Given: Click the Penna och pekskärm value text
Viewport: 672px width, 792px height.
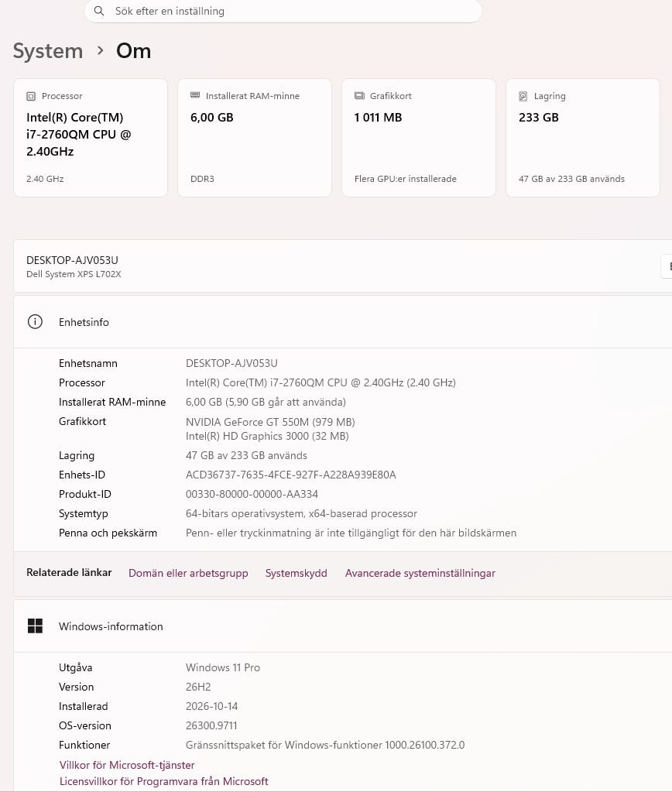Looking at the screenshot, I should click(x=351, y=533).
